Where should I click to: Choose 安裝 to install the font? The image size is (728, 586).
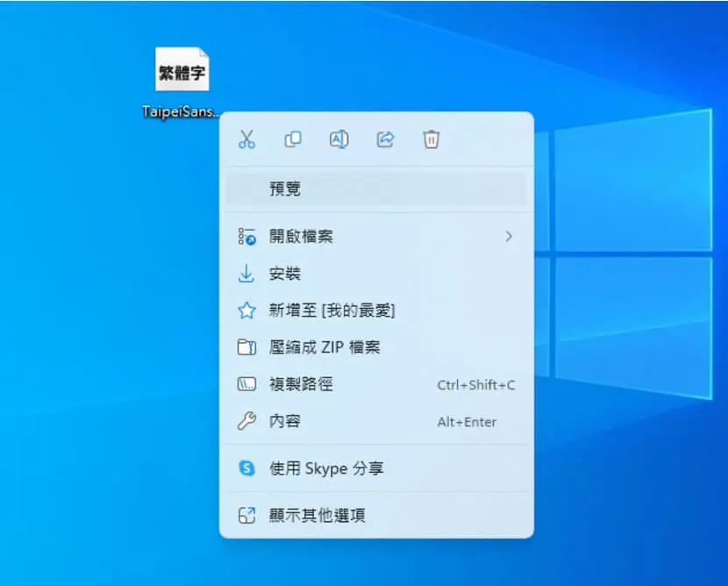point(376,274)
